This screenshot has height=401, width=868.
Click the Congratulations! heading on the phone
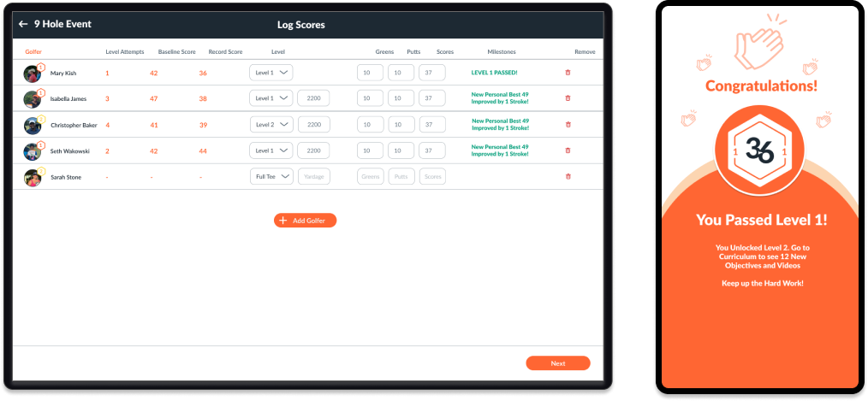tap(761, 86)
